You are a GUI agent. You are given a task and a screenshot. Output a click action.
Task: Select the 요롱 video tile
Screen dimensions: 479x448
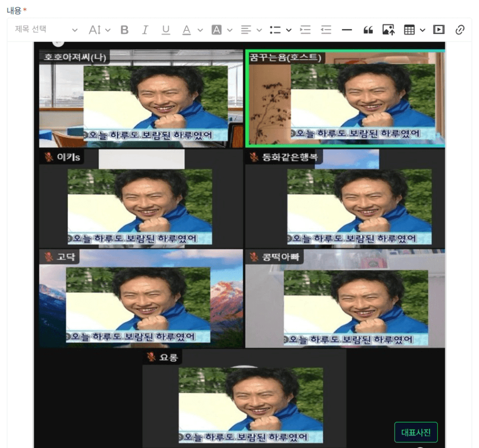tap(244, 399)
